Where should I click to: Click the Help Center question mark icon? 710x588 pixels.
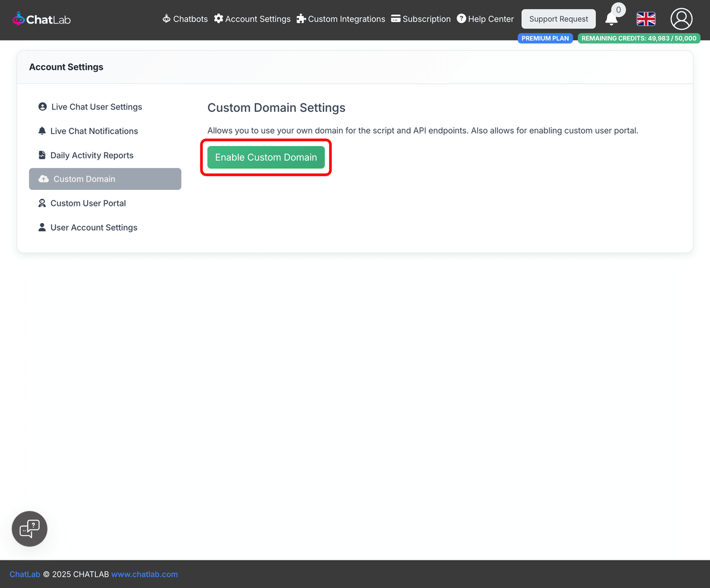pos(461,18)
